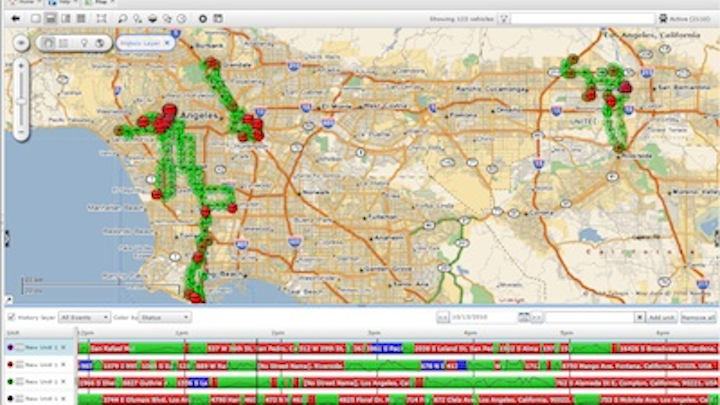The image size is (720, 405).
Task: Click the list view icon on map toolbar
Action: (x=63, y=43)
